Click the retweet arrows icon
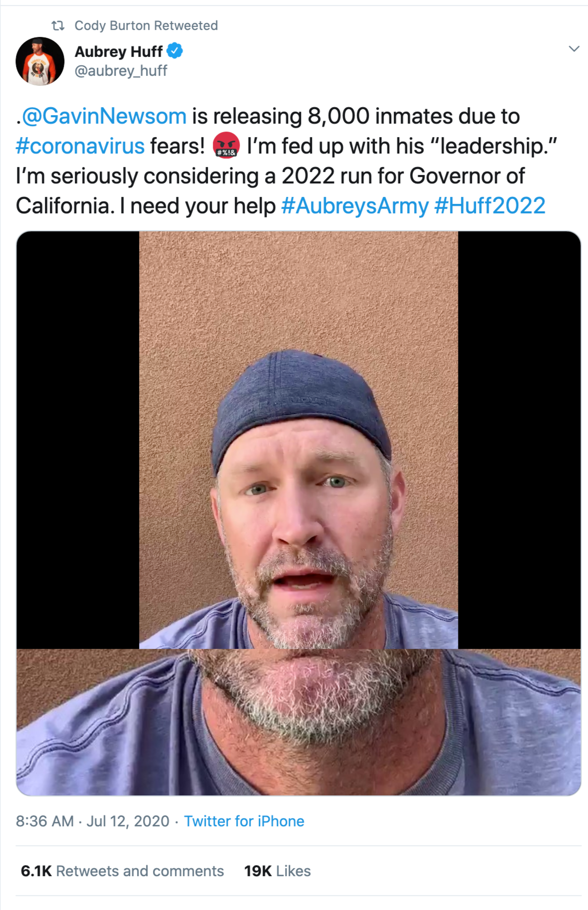The height and width of the screenshot is (910, 588). (58, 25)
